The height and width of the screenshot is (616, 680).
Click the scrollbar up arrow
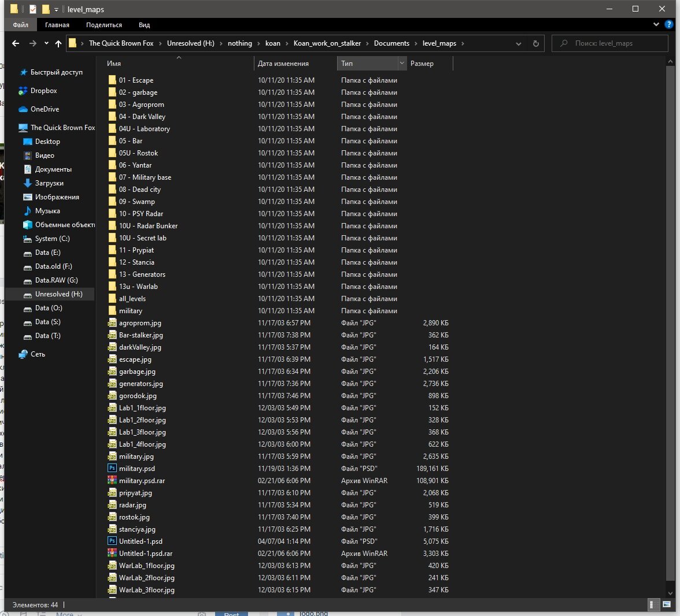point(671,62)
